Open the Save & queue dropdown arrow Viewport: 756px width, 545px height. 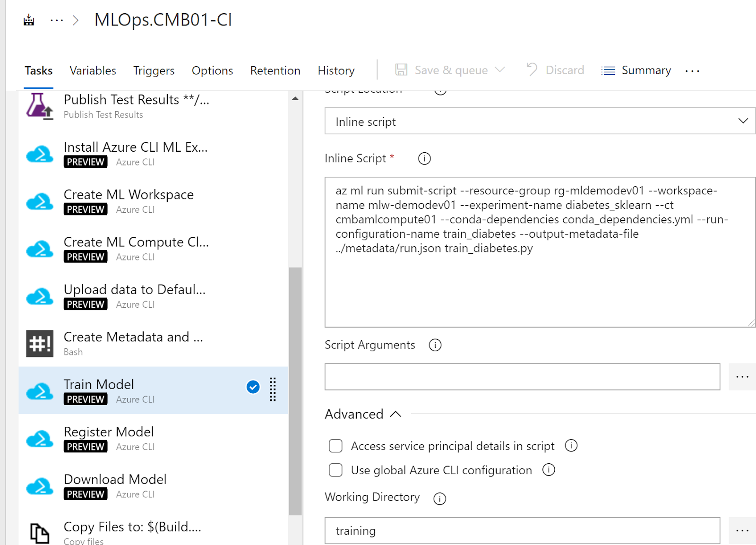tap(500, 69)
